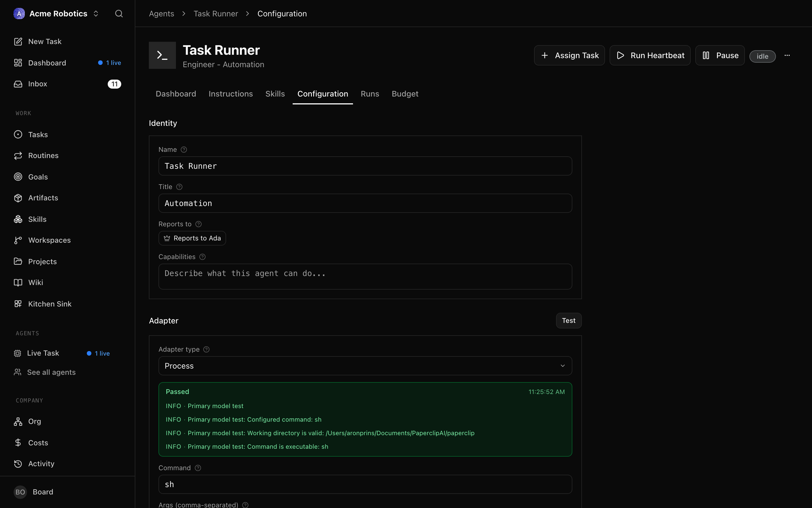Image resolution: width=812 pixels, height=508 pixels.
Task: Focus the Command input field containing sh
Action: tap(365, 485)
